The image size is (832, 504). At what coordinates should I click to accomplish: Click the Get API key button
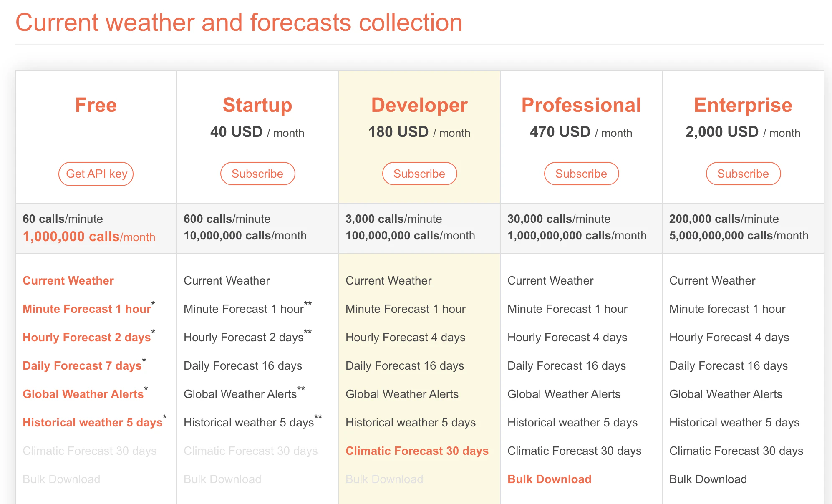(96, 174)
